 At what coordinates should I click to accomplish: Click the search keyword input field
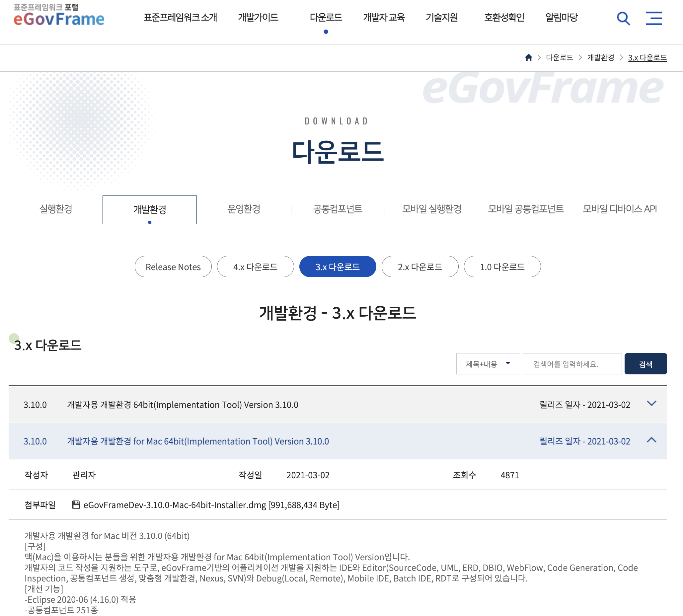tap(571, 364)
